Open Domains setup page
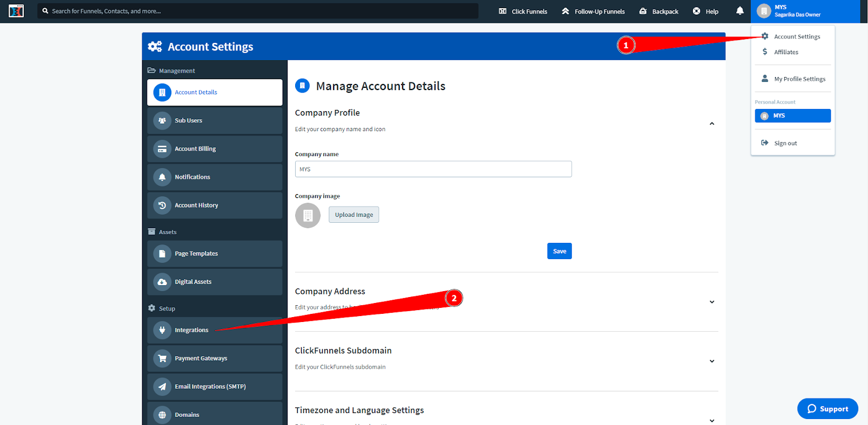The image size is (868, 425). click(215, 414)
